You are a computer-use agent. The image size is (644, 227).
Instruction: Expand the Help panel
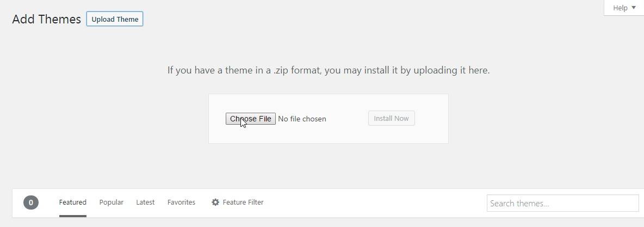pos(623,8)
